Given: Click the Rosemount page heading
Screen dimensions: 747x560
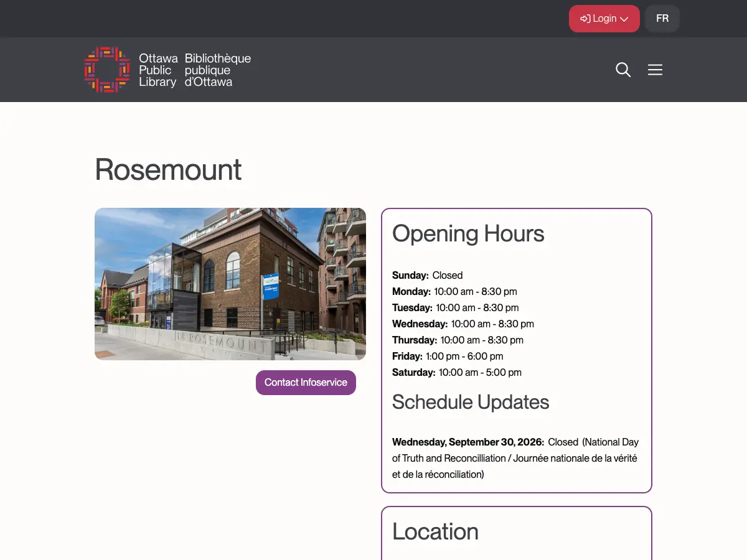Looking at the screenshot, I should coord(168,169).
